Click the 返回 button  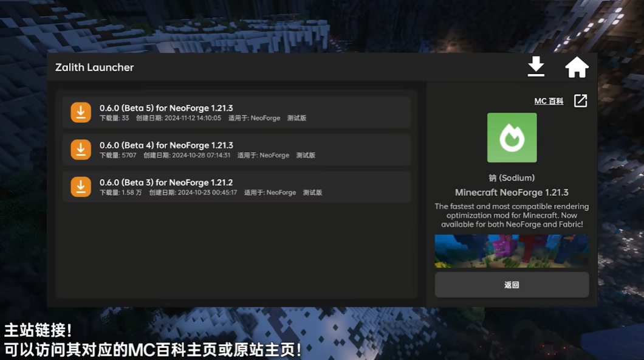pyautogui.click(x=512, y=285)
